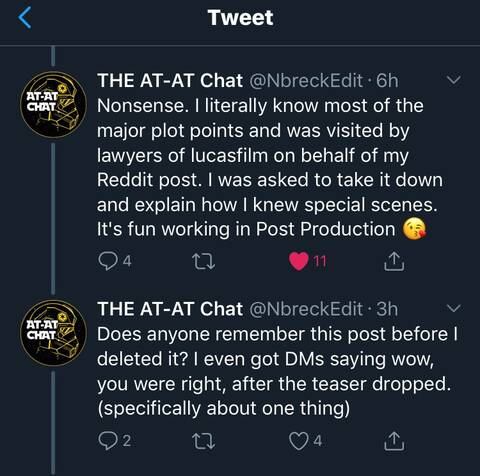Share the 3h DMs tweet
This screenshot has height=476, width=480.
tap(394, 441)
